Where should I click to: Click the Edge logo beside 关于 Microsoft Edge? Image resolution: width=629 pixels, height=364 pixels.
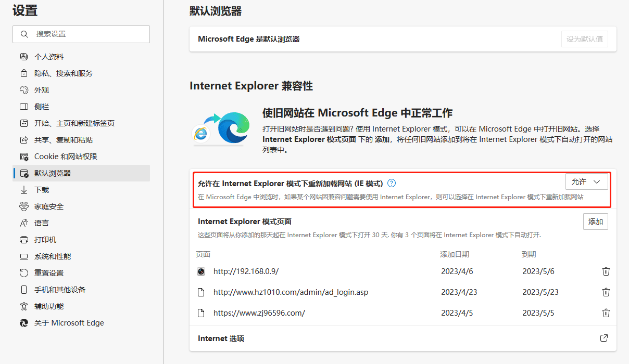[23, 323]
